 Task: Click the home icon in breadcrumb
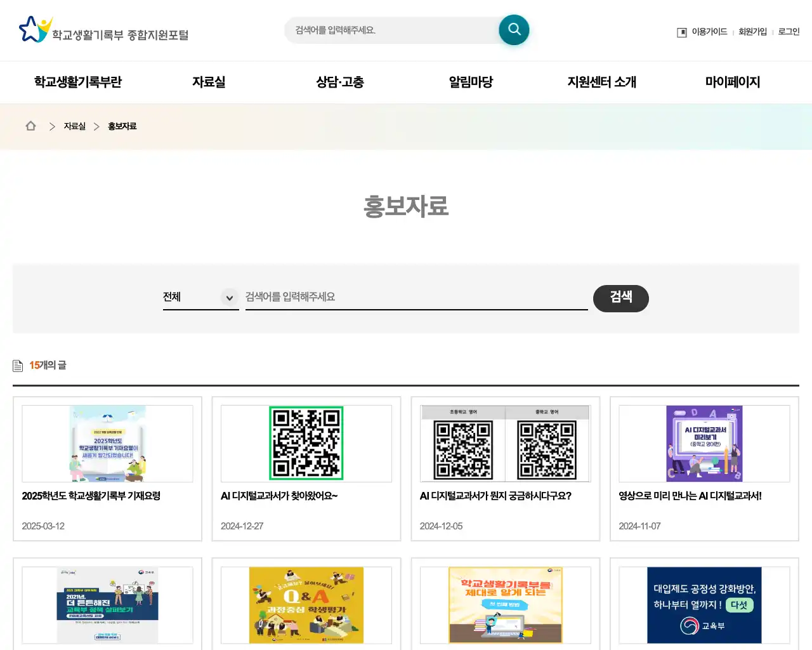coord(30,126)
